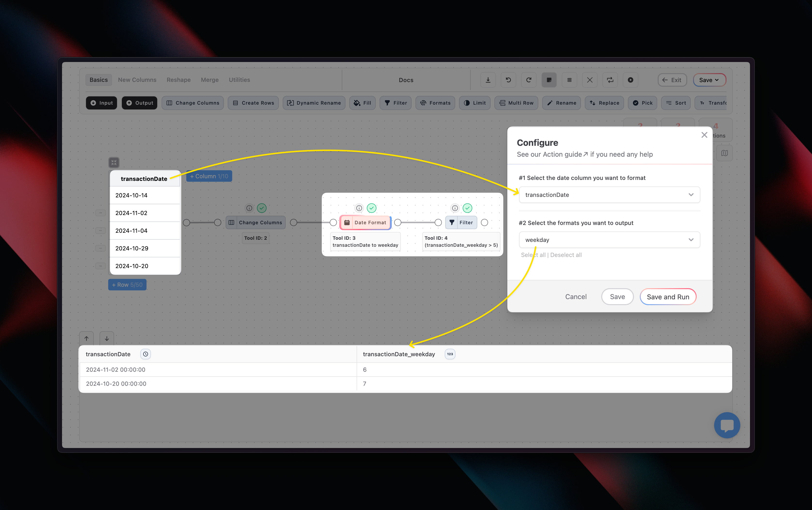Viewport: 812px width, 510px height.
Task: Click the run play circle icon
Action: click(630, 80)
